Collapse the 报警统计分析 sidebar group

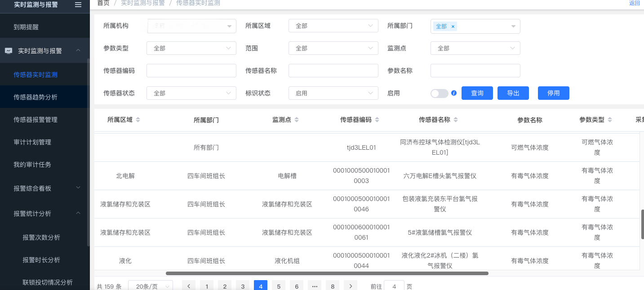(78, 213)
